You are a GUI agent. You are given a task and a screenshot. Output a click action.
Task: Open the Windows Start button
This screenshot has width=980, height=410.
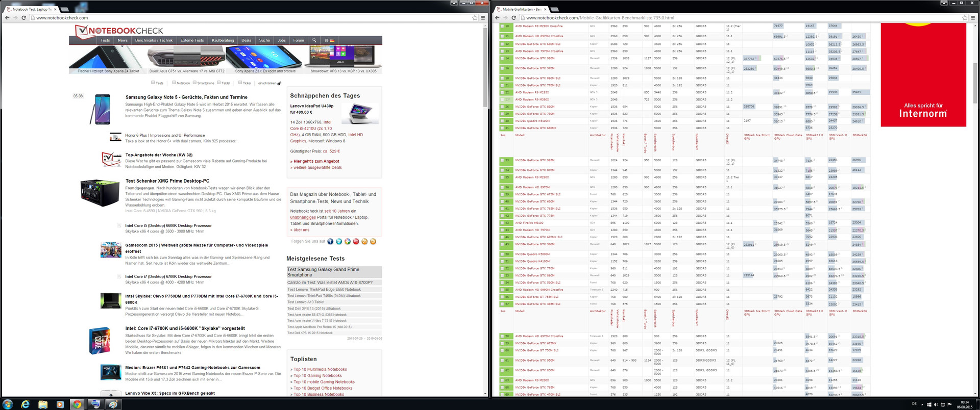click(8, 404)
